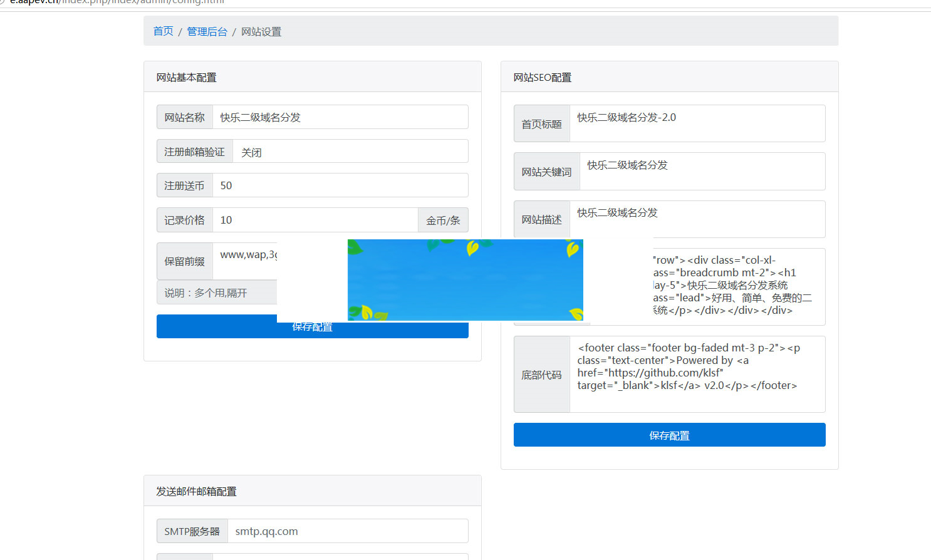Click the 首页标题 title input
This screenshot has height=560, width=931.
coord(697,123)
